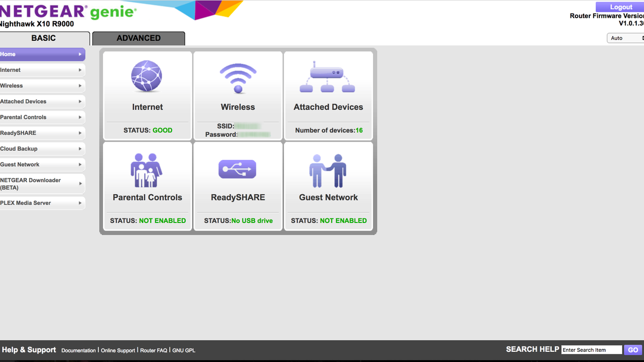This screenshot has height=362, width=644.
Task: Click the ReadySHARE USB icon
Action: [238, 169]
